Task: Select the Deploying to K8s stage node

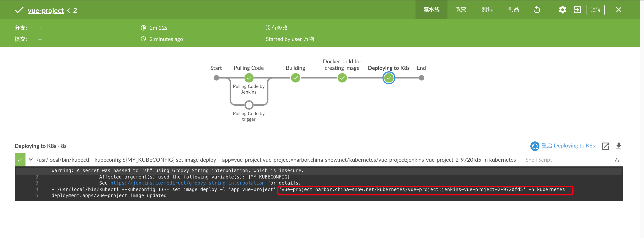Action: click(389, 78)
